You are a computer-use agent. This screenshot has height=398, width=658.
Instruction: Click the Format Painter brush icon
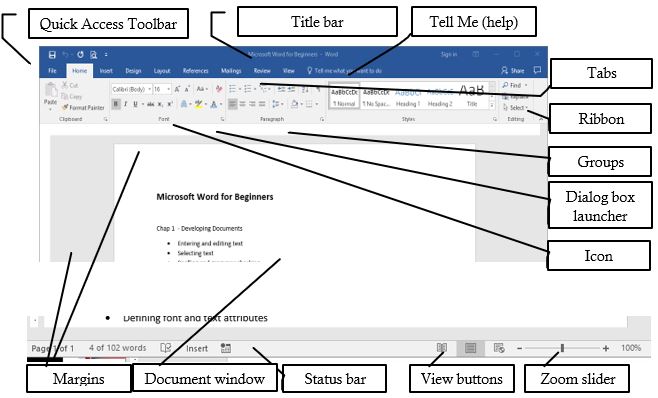click(x=65, y=107)
